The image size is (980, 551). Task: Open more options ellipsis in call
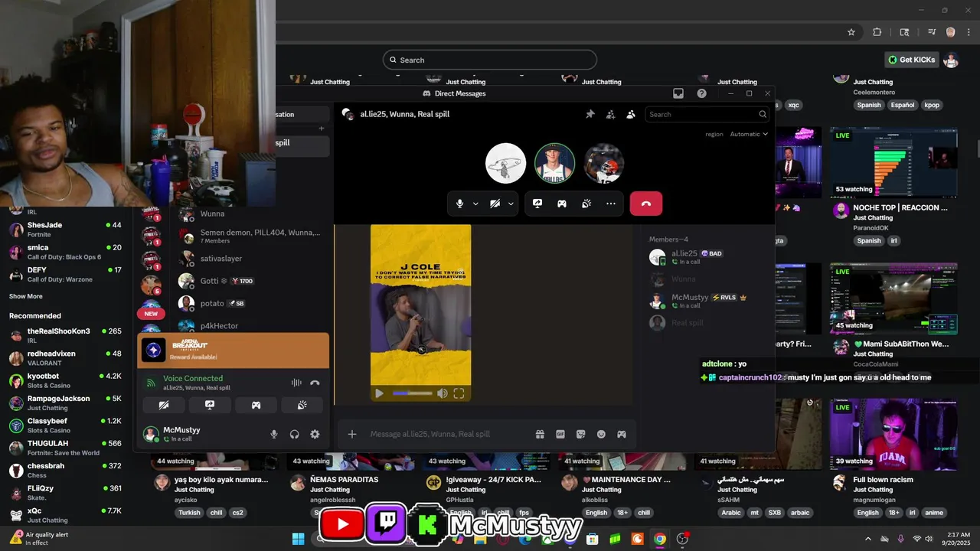(611, 204)
